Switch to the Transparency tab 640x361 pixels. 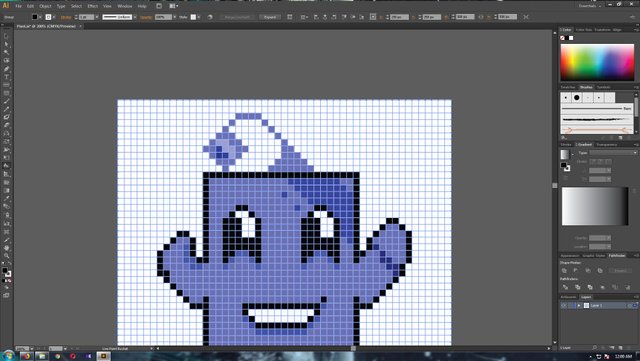coord(607,145)
